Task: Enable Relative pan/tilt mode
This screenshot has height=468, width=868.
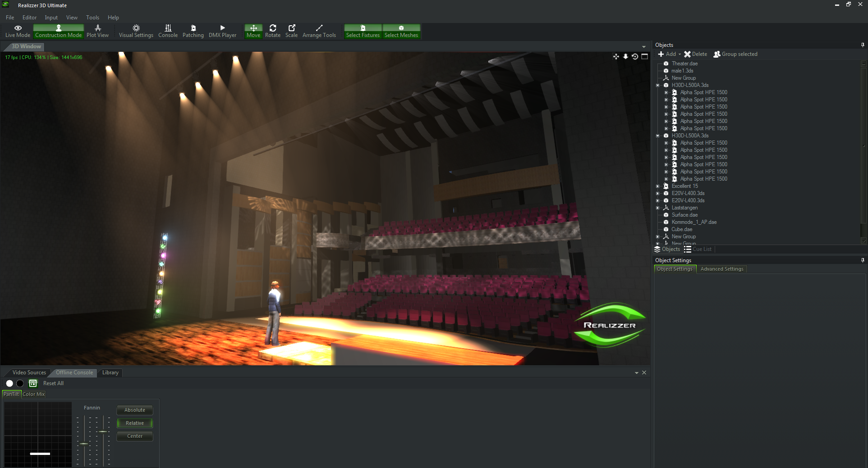Action: (x=135, y=423)
